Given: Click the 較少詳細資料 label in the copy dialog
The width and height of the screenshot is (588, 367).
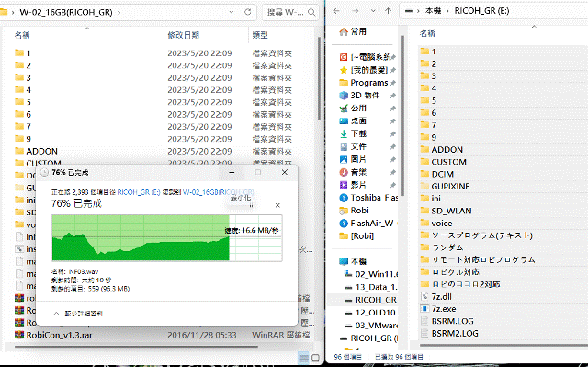Looking at the screenshot, I should (x=84, y=314).
